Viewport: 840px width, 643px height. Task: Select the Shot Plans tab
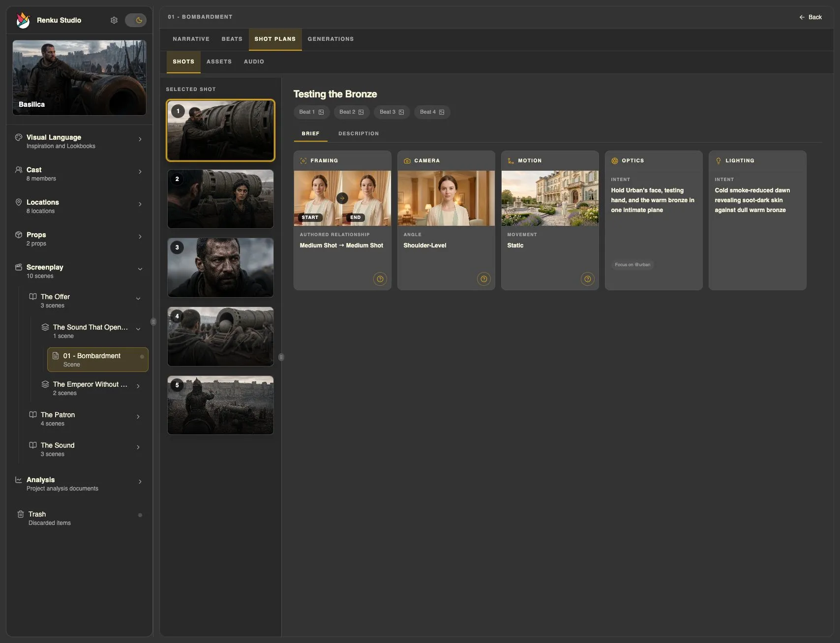[275, 39]
